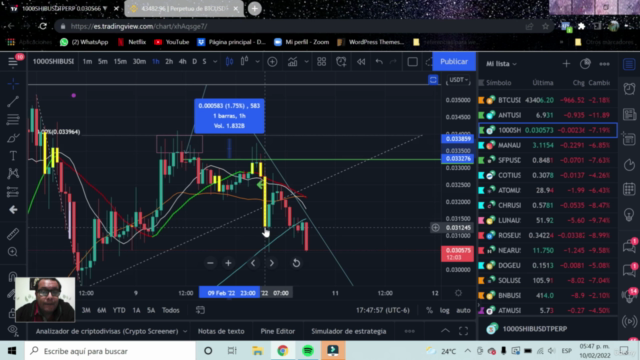Viewport: 640px width, 360px height.
Task: Zoom in the chart with plus button
Action: click(x=229, y=263)
